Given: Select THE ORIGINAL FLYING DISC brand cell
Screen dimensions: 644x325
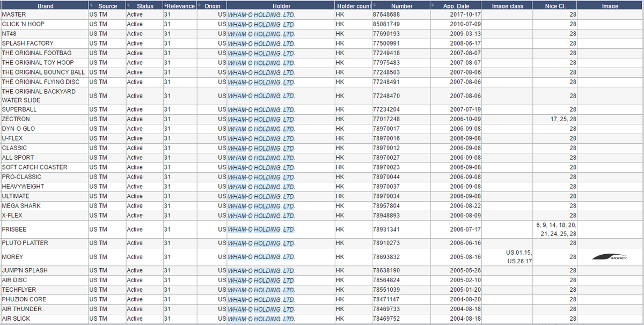Looking at the screenshot, I should [x=45, y=82].
